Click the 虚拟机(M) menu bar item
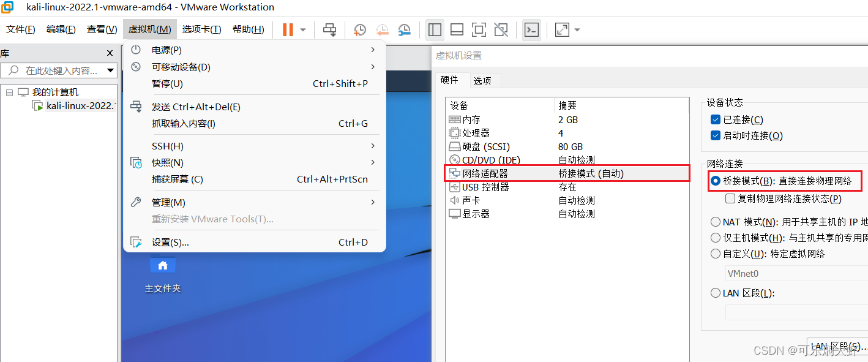868x362 pixels. 149,29
